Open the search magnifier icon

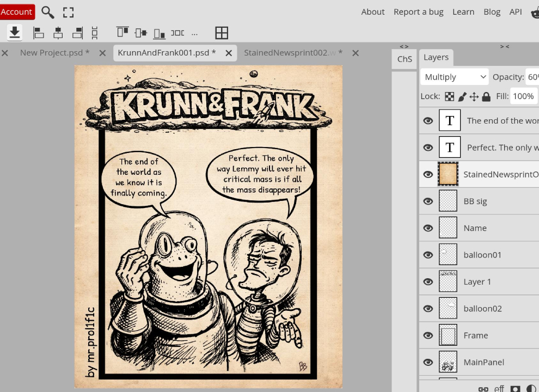pyautogui.click(x=48, y=12)
